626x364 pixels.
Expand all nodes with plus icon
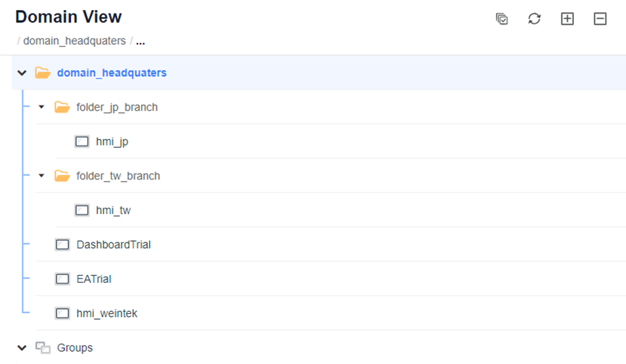[567, 19]
